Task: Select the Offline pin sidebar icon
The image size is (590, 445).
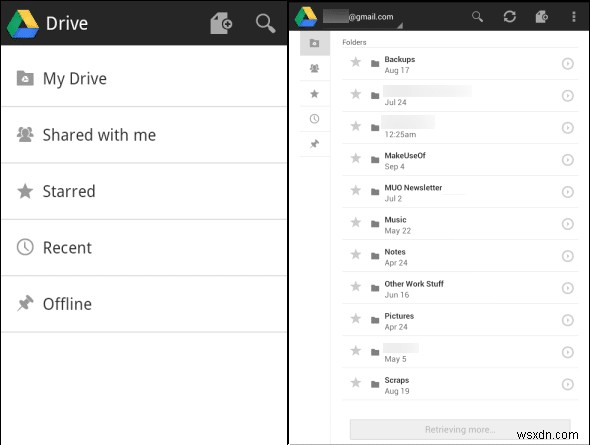Action: pyautogui.click(x=315, y=144)
